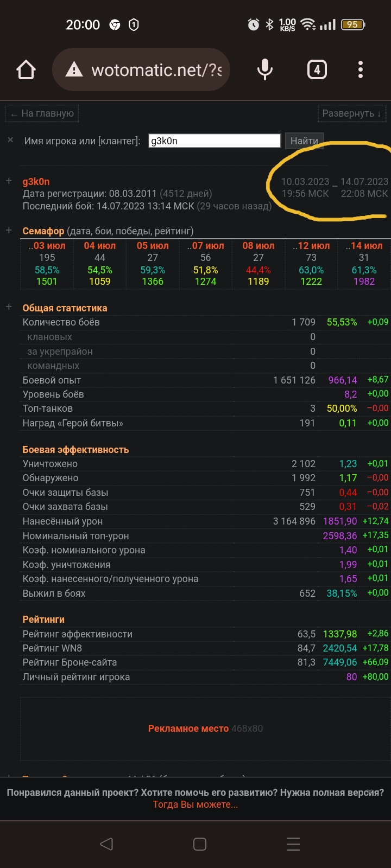
Task: Focus the player name input field
Action: [x=215, y=141]
